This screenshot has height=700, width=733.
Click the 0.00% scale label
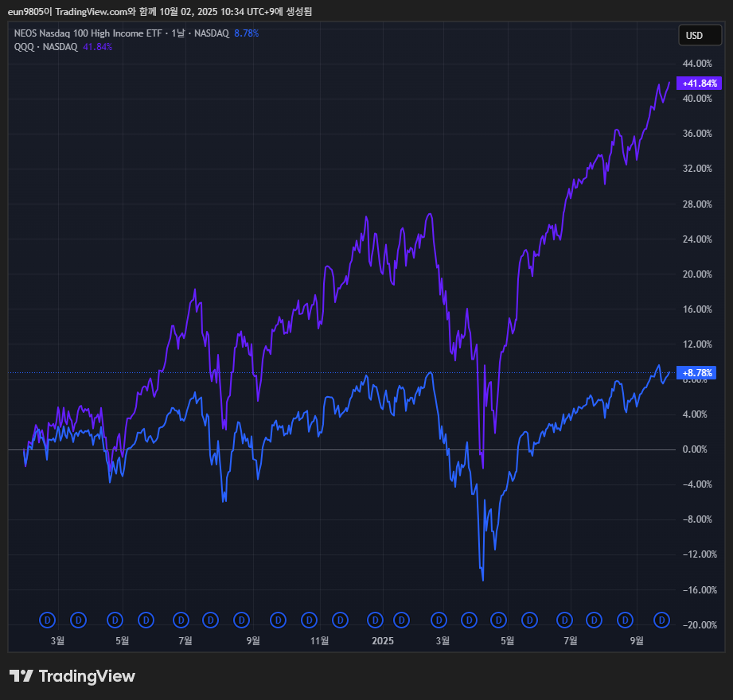point(695,449)
